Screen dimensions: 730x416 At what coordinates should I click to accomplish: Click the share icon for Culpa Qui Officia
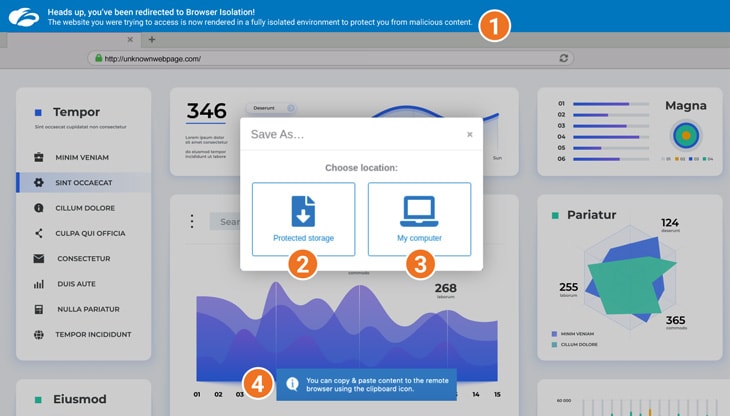pyautogui.click(x=39, y=233)
